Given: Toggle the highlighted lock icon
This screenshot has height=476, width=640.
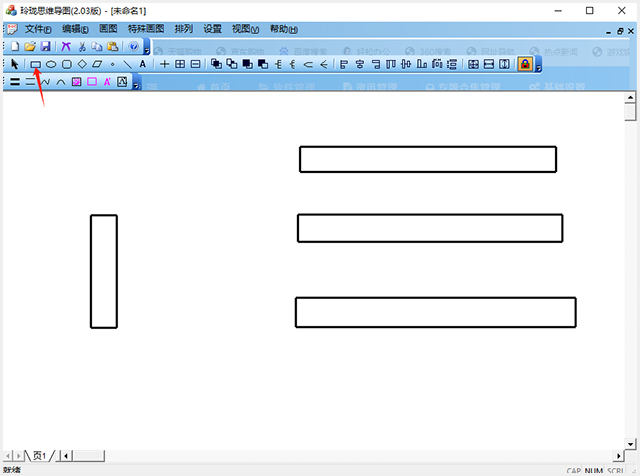Looking at the screenshot, I should click(525, 64).
